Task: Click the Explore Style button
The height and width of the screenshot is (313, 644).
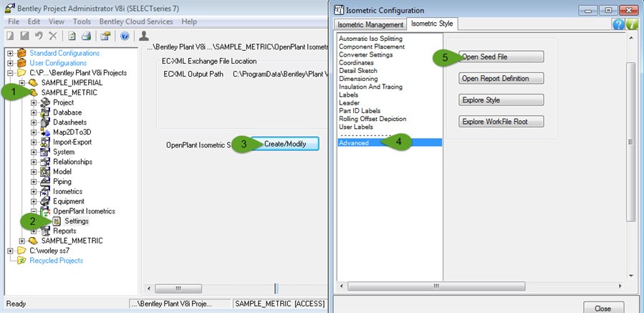Action: (501, 100)
